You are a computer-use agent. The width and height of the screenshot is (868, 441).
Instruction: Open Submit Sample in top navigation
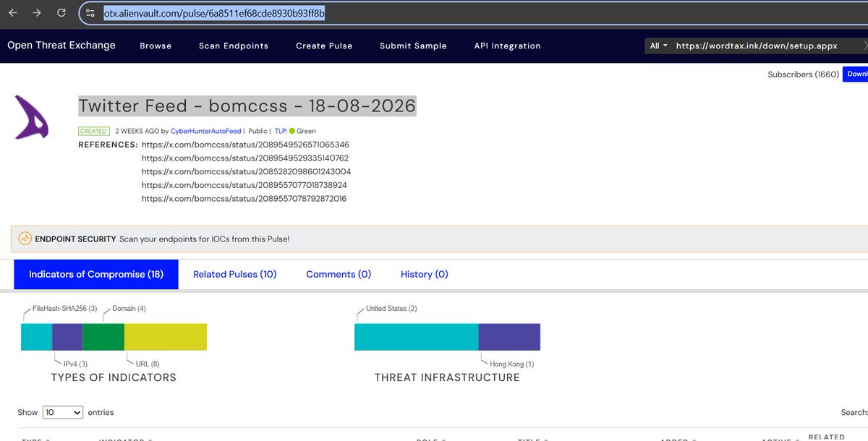coord(413,46)
